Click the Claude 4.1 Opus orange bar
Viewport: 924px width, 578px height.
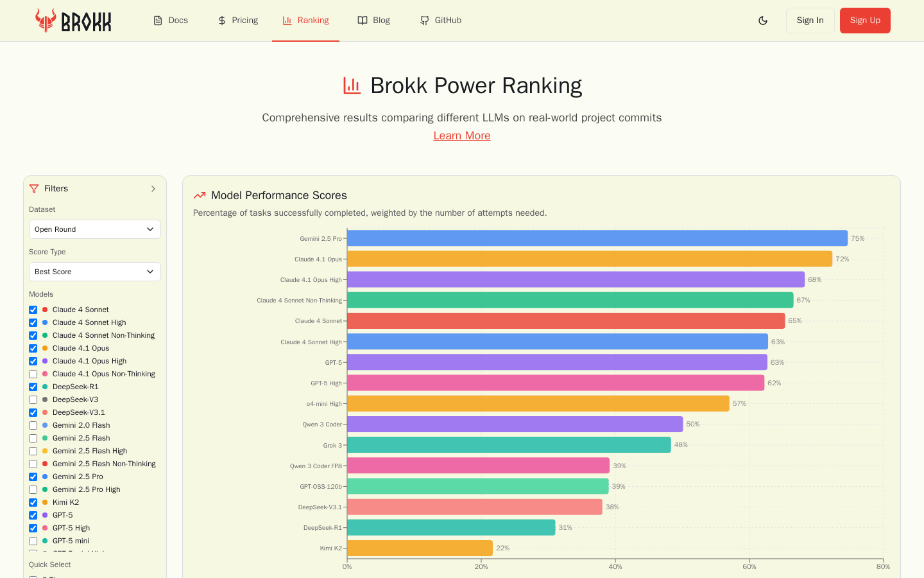[590, 259]
